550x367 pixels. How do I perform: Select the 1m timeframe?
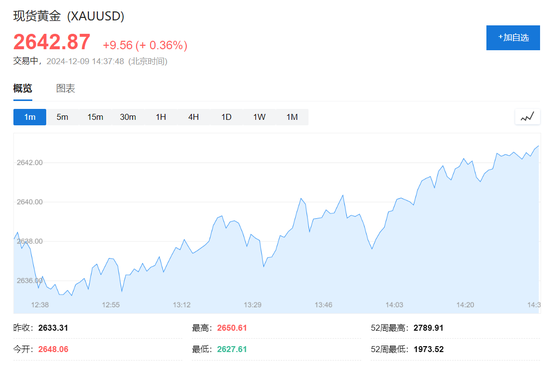tap(30, 117)
